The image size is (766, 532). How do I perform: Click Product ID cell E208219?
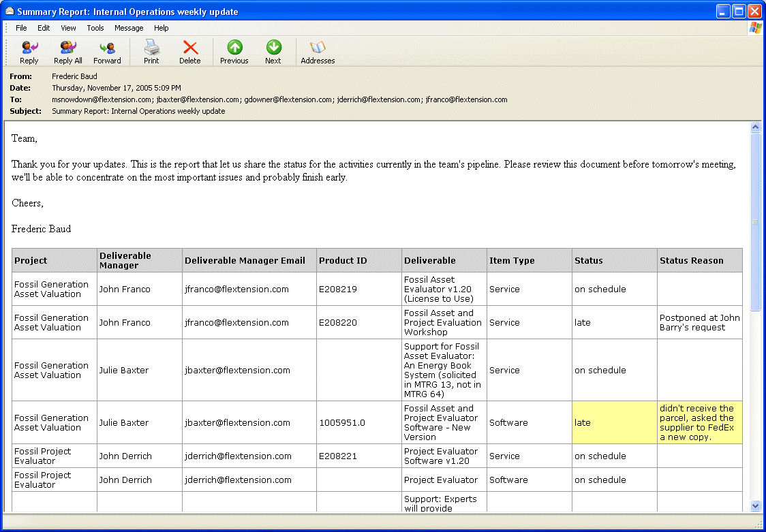click(359, 289)
